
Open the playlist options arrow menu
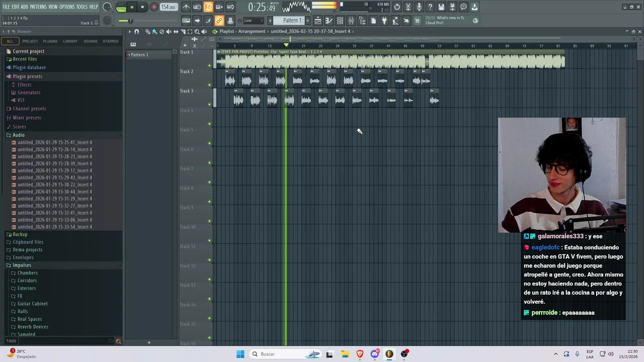(x=130, y=31)
